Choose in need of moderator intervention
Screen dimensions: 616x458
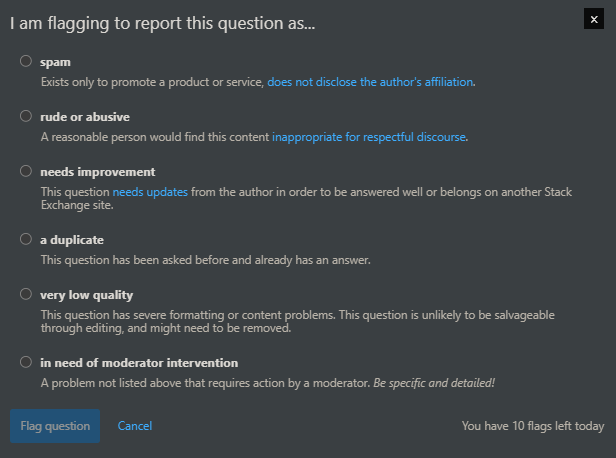pos(26,362)
